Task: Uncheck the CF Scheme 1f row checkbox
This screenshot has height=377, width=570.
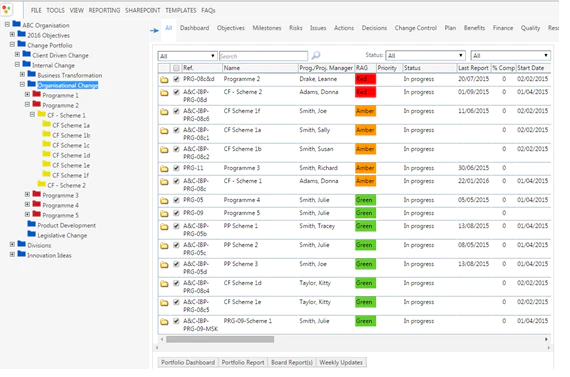Action: point(176,111)
